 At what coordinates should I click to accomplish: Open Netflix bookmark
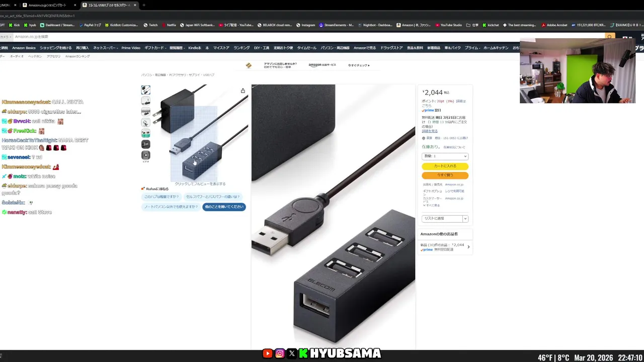point(169,25)
